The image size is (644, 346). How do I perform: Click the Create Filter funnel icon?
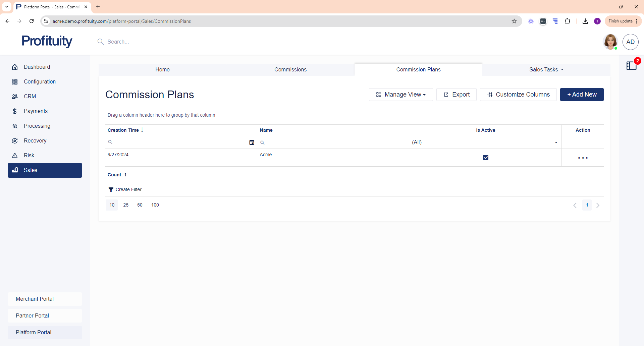coord(111,190)
